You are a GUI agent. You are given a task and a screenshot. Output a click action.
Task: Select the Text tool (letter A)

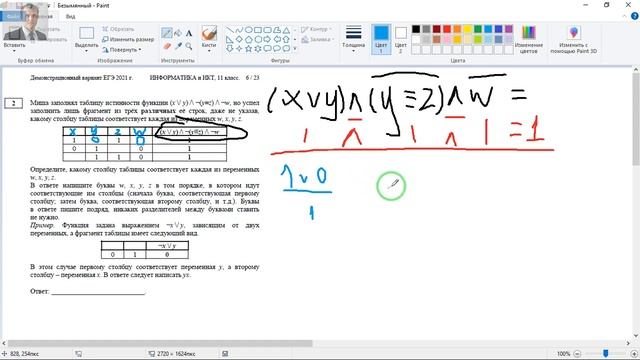pos(189,33)
